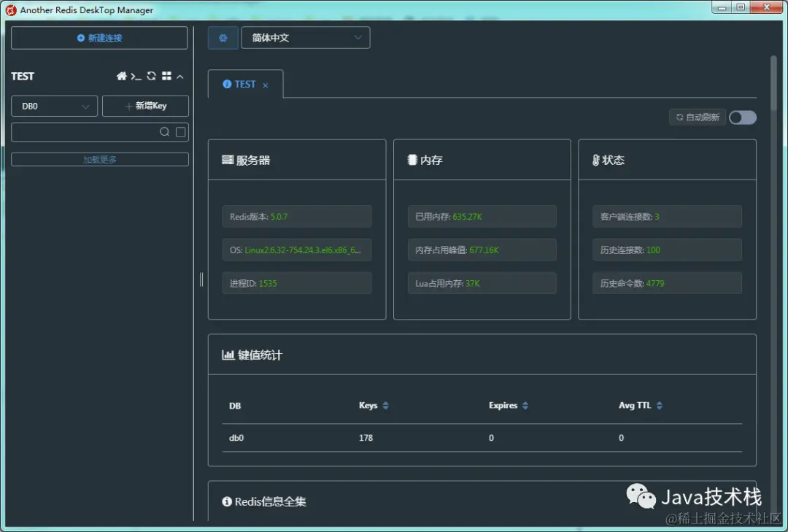Sort the Keys column
Image resolution: width=788 pixels, height=532 pixels.
[x=385, y=405]
